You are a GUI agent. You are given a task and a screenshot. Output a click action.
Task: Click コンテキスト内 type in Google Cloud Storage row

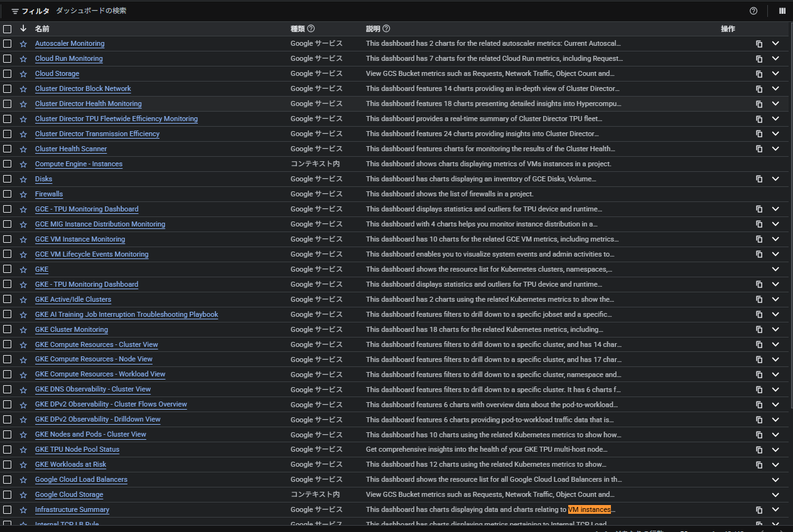(315, 495)
